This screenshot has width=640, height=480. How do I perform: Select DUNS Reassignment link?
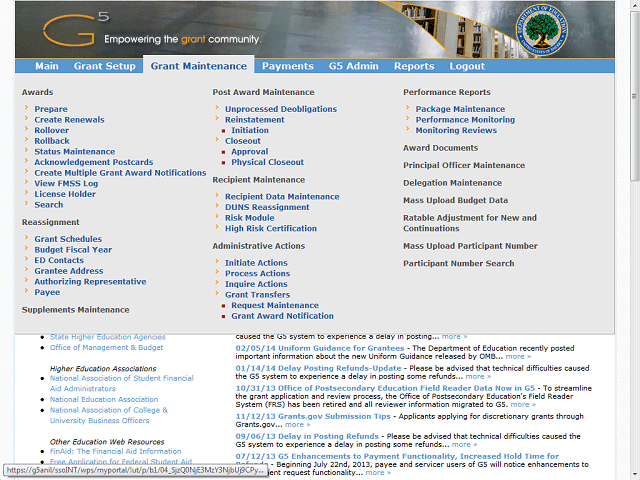(267, 207)
